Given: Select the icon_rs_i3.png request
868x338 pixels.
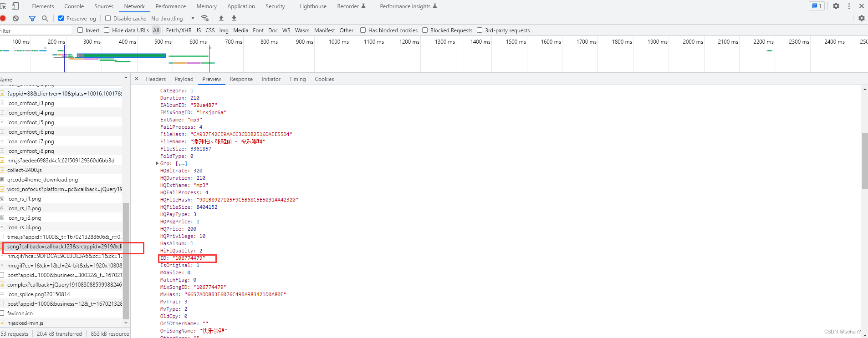Looking at the screenshot, I should pos(61,218).
